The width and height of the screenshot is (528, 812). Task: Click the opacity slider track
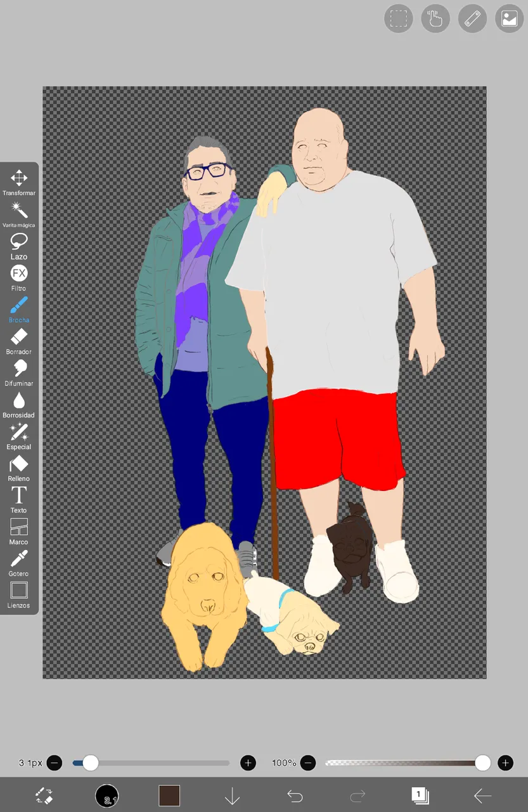(x=407, y=763)
